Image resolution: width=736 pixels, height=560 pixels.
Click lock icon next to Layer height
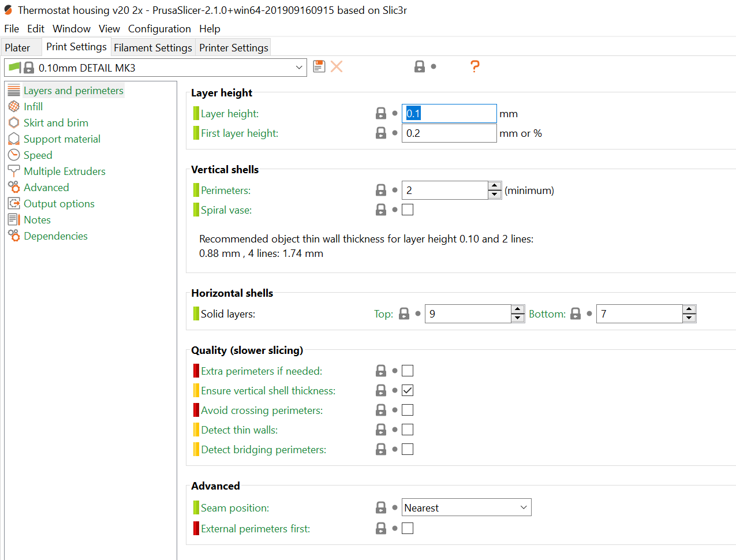pyautogui.click(x=381, y=114)
